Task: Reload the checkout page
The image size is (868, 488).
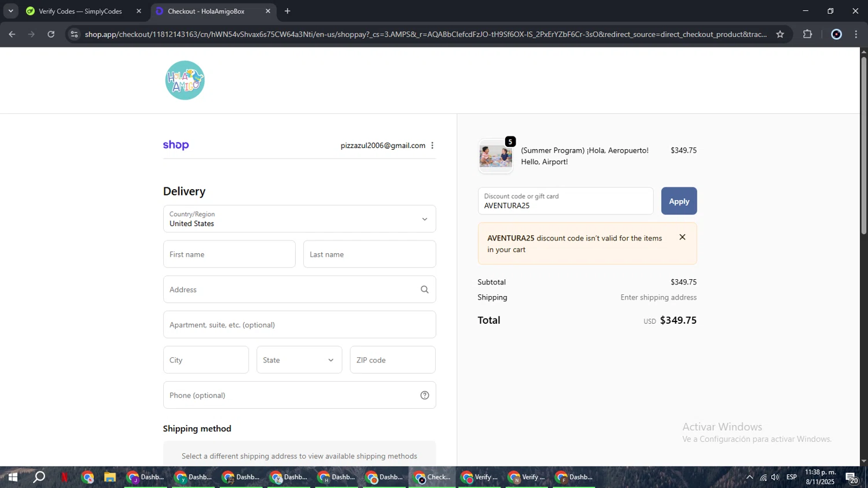Action: point(51,34)
